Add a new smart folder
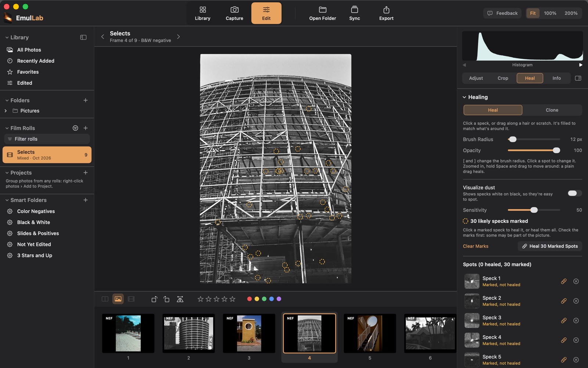The image size is (588, 368). click(x=86, y=200)
